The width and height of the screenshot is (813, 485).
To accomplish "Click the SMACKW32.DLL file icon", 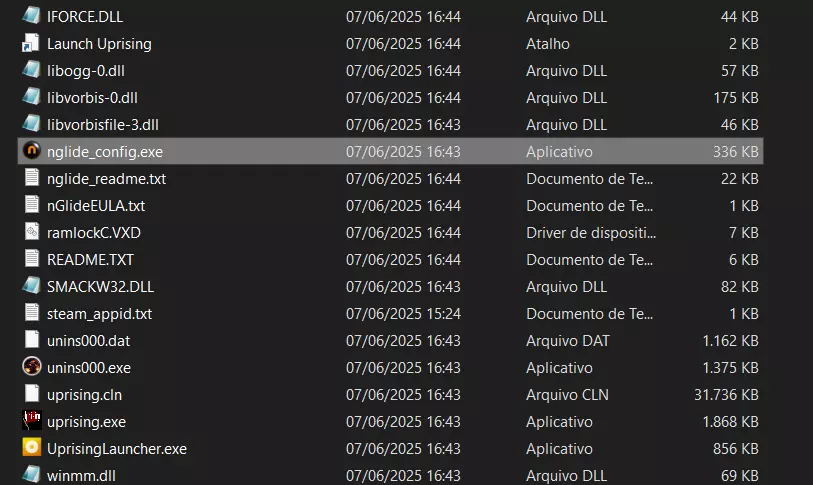I will (x=32, y=285).
